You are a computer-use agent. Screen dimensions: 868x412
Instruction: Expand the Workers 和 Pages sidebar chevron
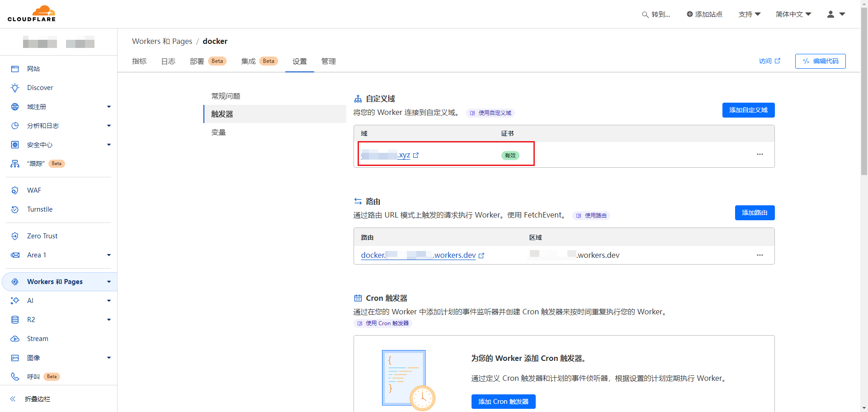tap(108, 281)
